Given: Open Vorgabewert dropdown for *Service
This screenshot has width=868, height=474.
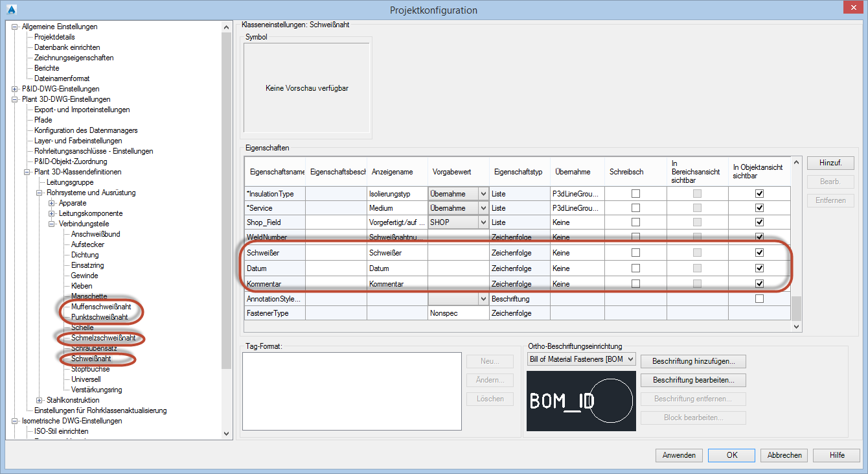Looking at the screenshot, I should click(483, 208).
